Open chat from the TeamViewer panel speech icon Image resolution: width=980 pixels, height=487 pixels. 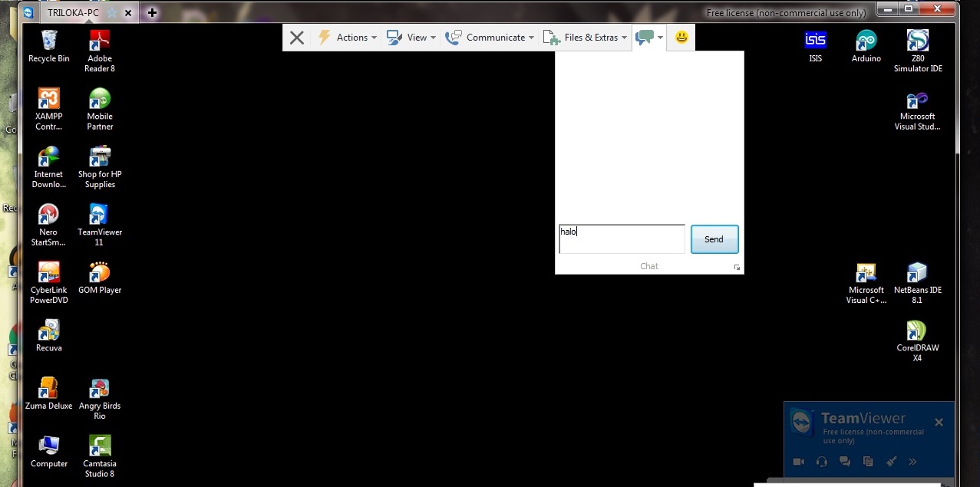click(x=844, y=461)
